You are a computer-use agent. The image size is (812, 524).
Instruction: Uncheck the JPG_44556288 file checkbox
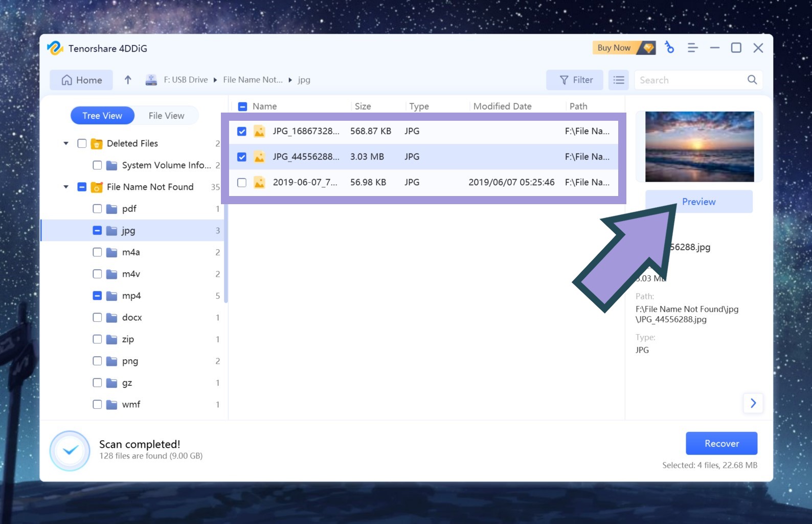242,157
